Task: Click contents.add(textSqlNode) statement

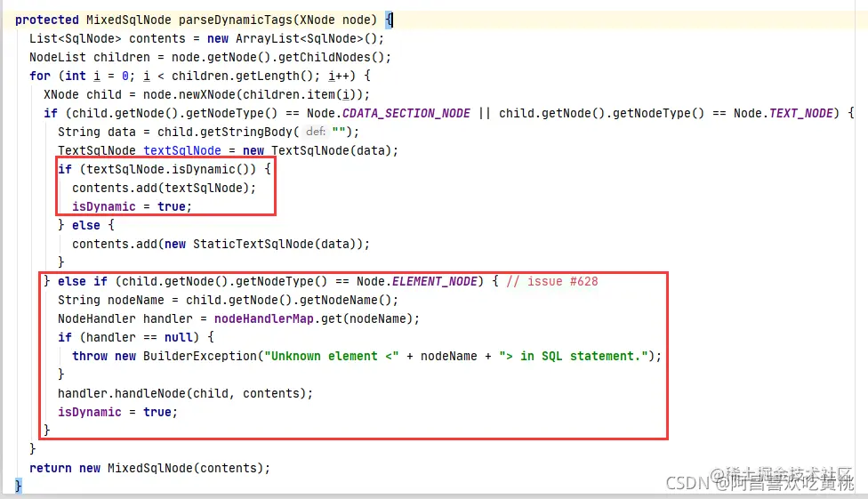Action: tap(164, 189)
